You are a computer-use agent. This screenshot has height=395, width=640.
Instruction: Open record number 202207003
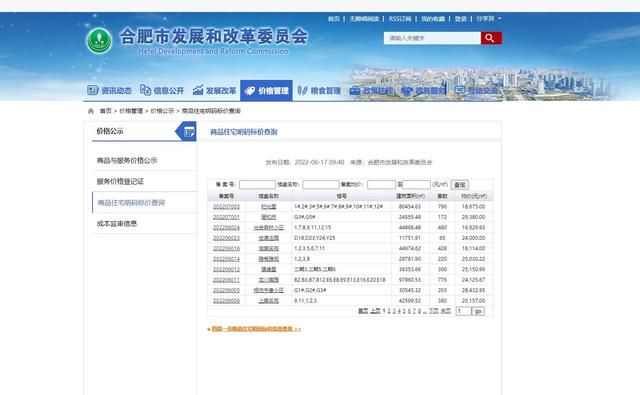226,207
